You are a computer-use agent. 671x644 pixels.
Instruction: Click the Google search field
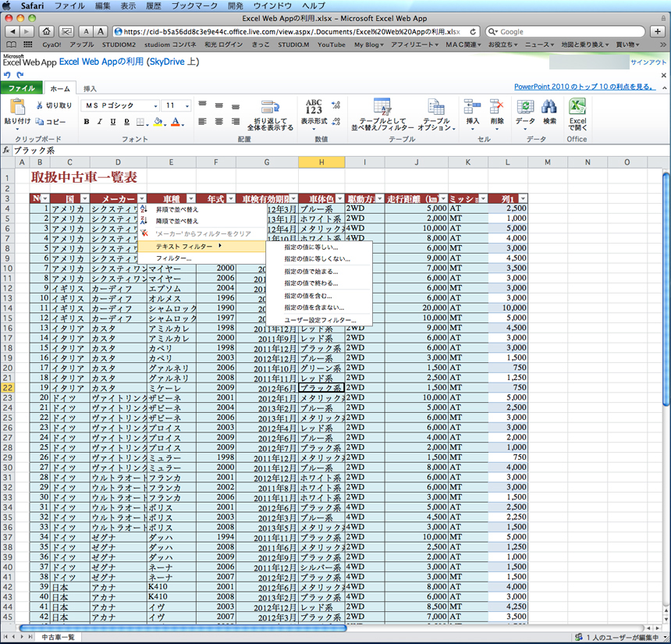565,32
